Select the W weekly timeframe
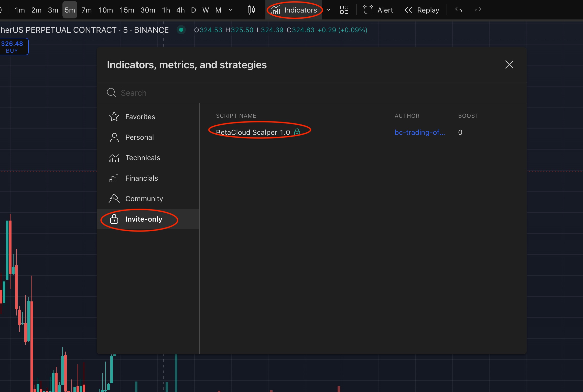This screenshot has width=583, height=392. coord(206,10)
